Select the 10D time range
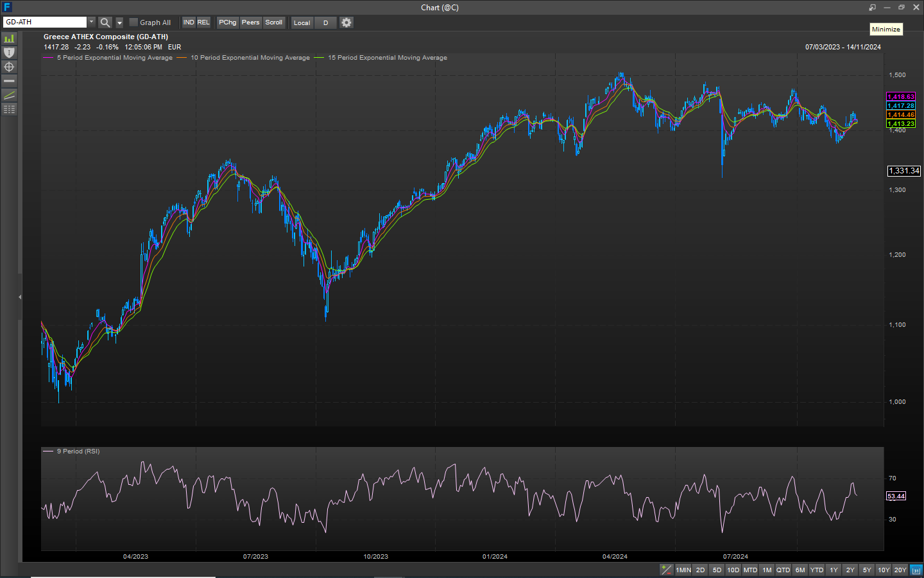The height and width of the screenshot is (578, 924). (x=733, y=570)
